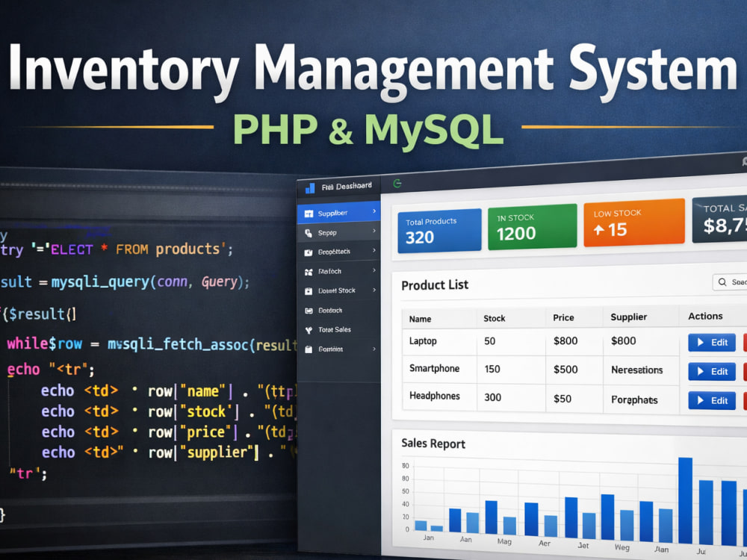Click the Laptop product name cell
The image size is (747, 560).
coord(423,341)
